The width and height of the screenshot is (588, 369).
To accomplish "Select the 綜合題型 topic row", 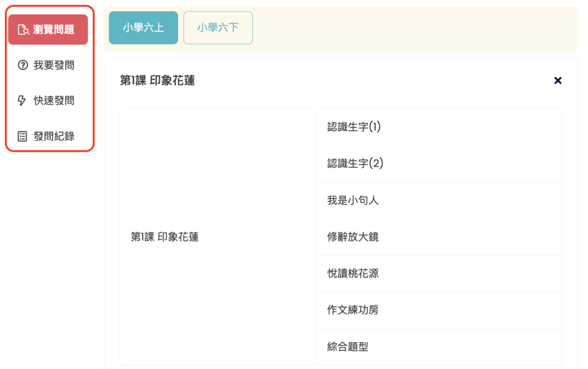I will coord(439,347).
